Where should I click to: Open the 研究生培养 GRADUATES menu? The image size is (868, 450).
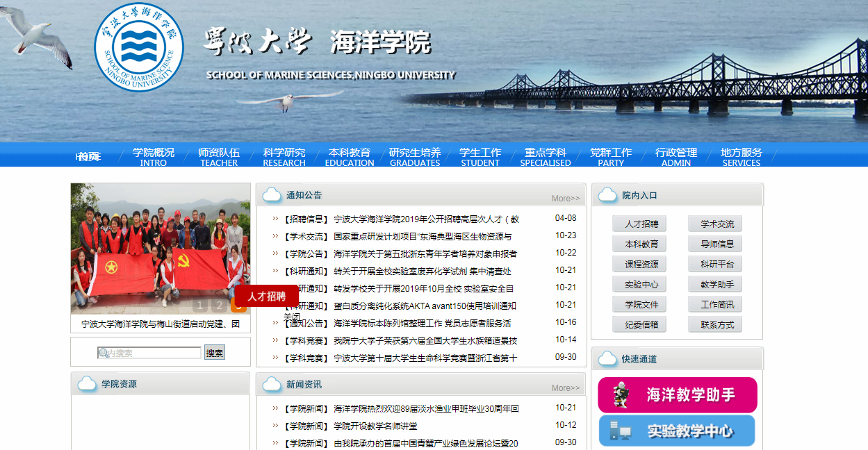(415, 156)
